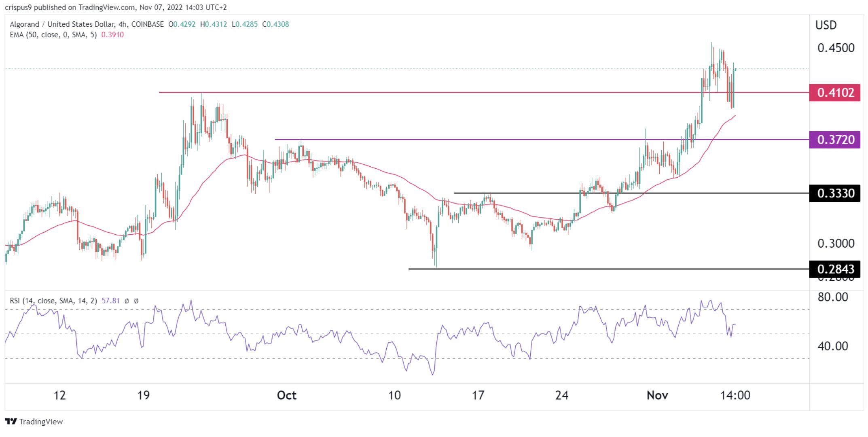Viewport: 868px width, 437px height.
Task: Click the 14:00 time axis label
Action: pos(735,395)
